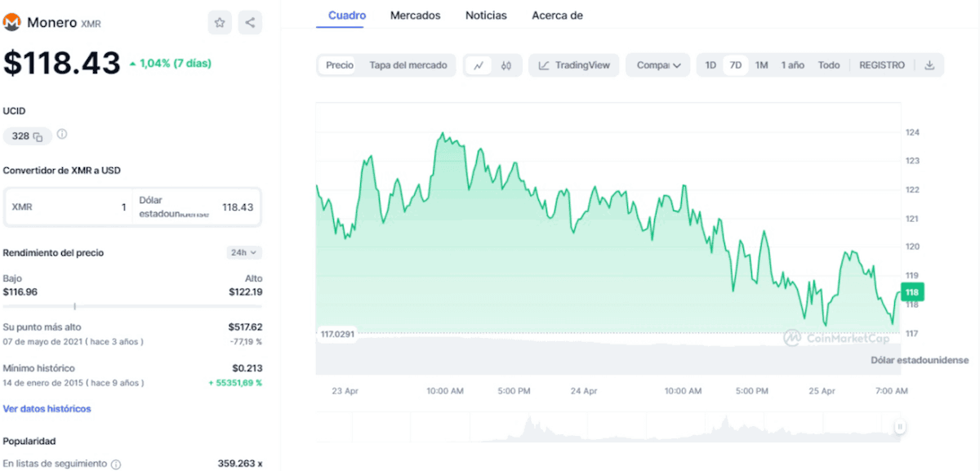Open the 'Acerca de' tab

(x=557, y=16)
